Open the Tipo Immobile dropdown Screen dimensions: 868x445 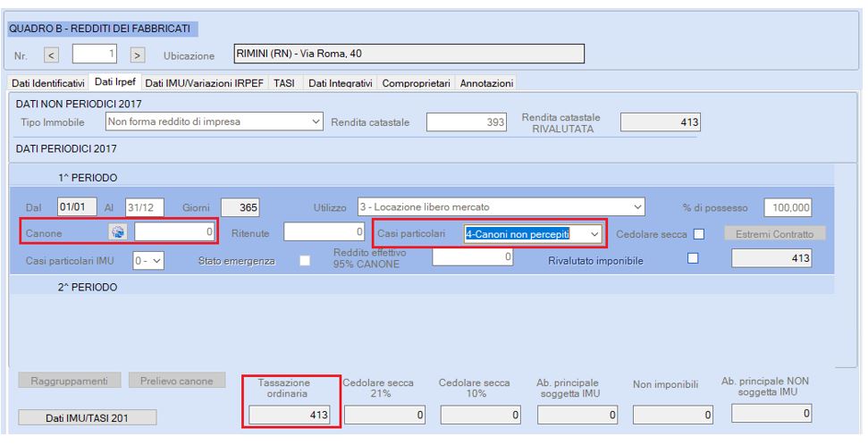click(215, 122)
